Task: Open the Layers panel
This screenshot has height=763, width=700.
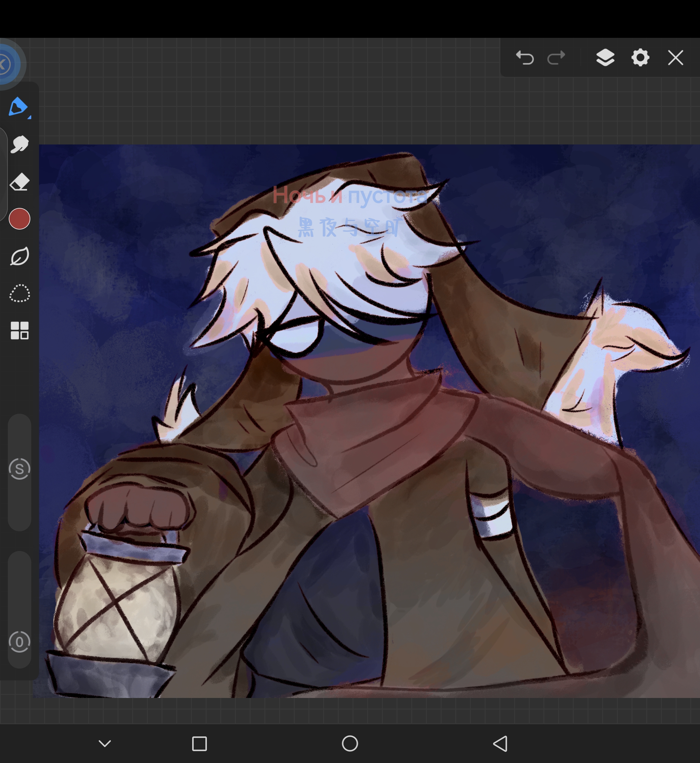Action: click(605, 58)
